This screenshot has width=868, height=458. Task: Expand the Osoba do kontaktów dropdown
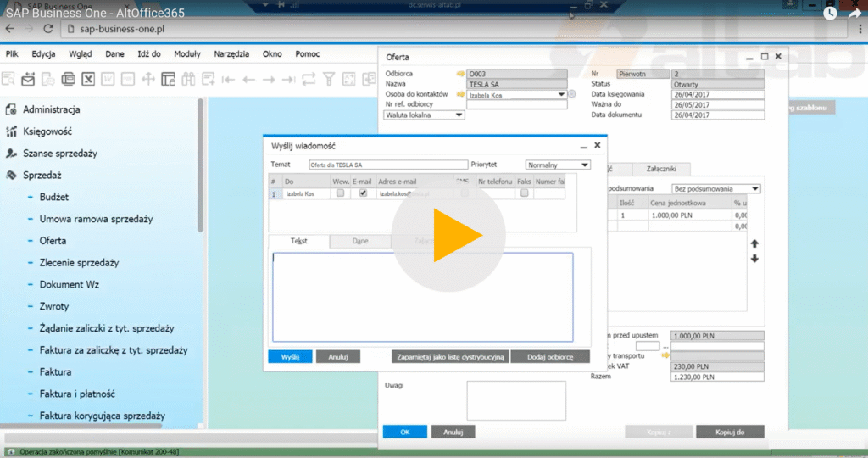tap(561, 95)
